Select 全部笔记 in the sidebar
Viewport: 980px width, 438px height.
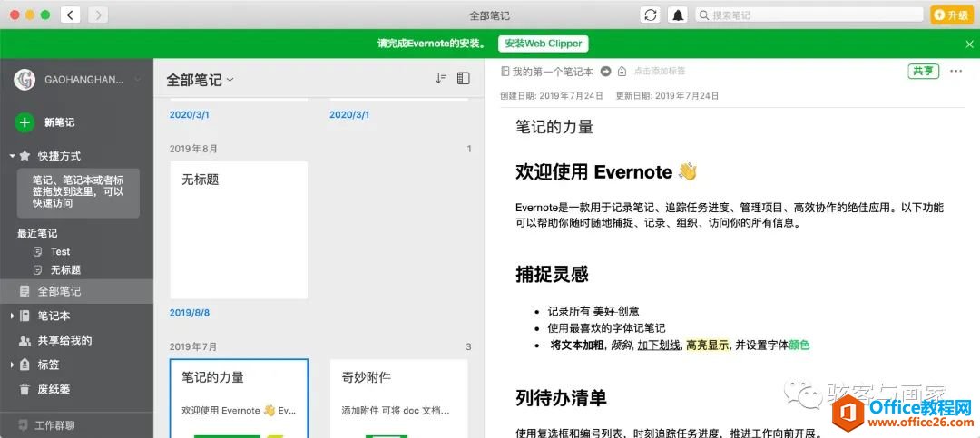tap(76, 291)
